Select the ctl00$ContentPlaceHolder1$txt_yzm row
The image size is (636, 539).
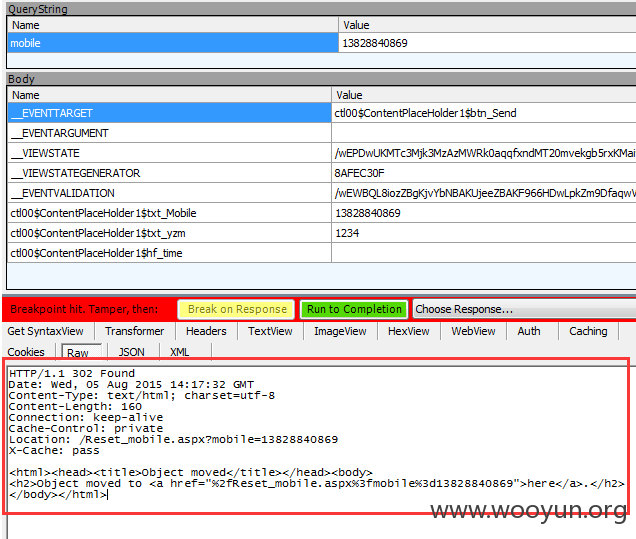tap(170, 233)
